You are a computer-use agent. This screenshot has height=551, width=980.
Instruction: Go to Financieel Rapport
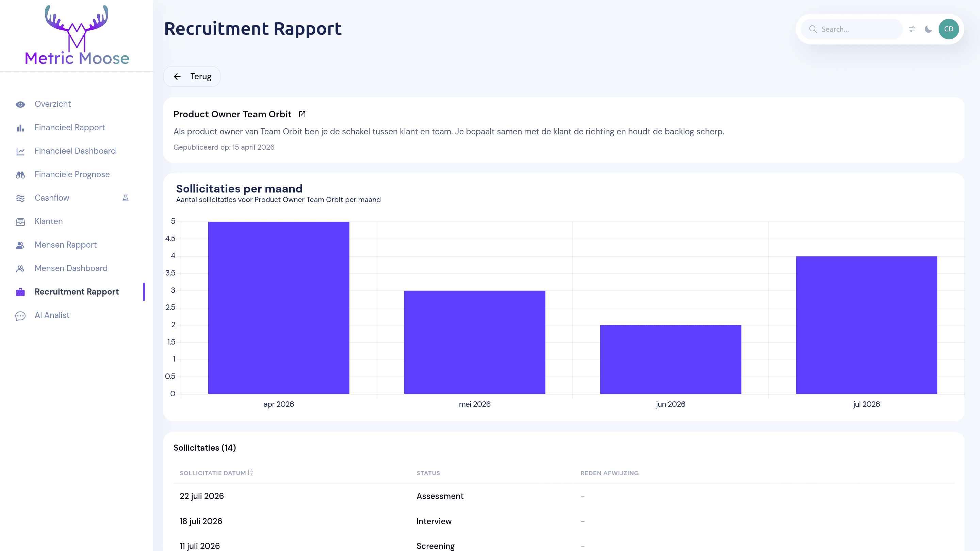[x=70, y=128]
